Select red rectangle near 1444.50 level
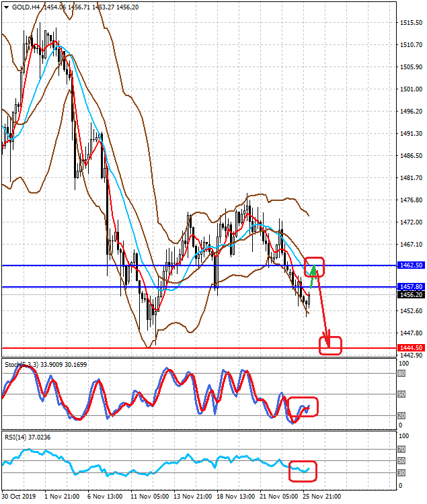 331,345
